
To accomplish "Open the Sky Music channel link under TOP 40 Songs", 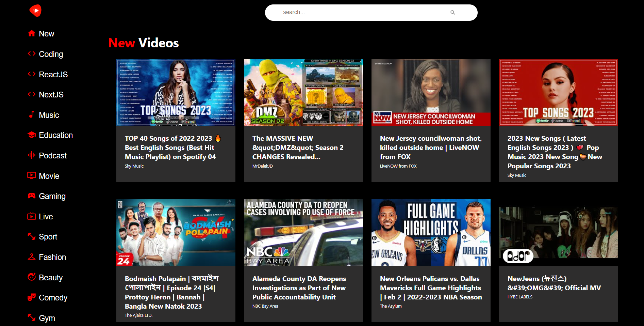I will (134, 166).
